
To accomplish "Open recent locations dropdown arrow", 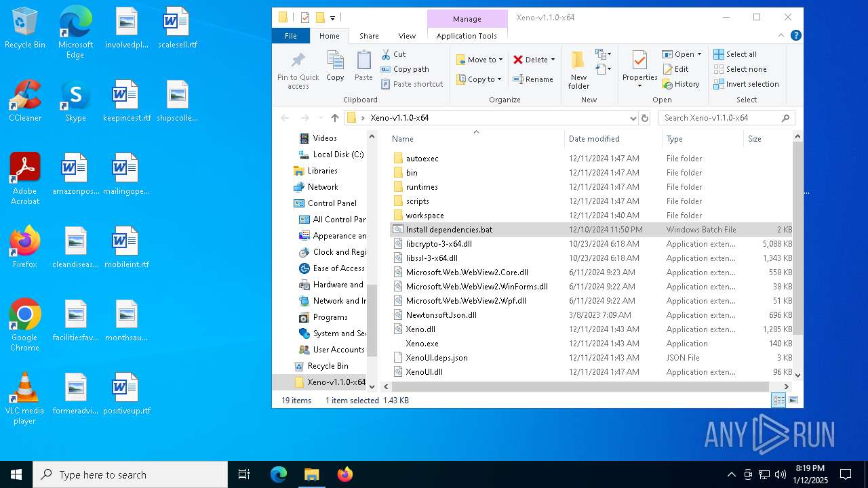I will pyautogui.click(x=321, y=118).
